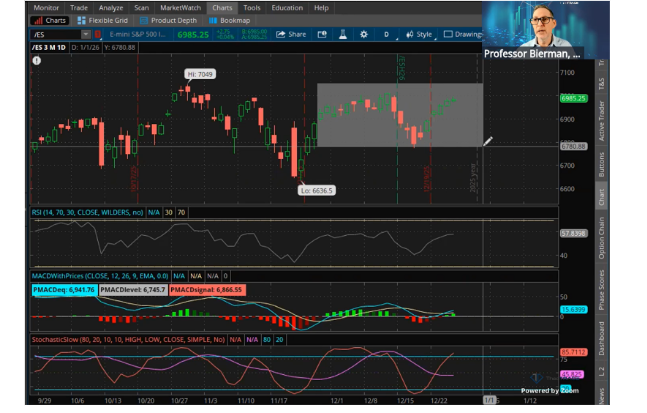
Task: Click the /ES symbol input field
Action: (x=56, y=34)
